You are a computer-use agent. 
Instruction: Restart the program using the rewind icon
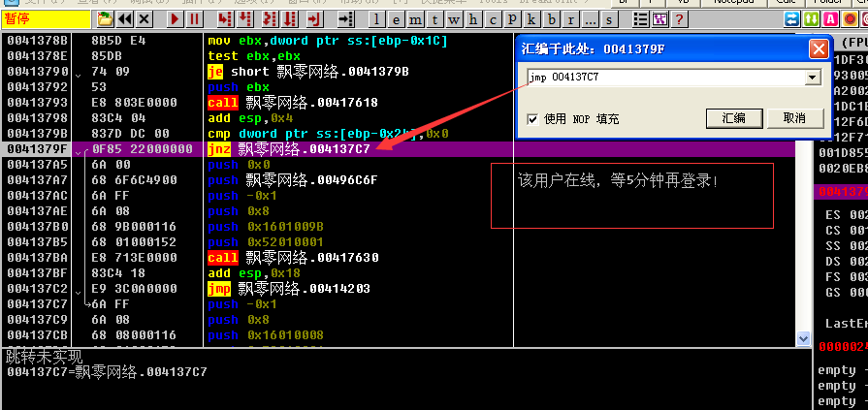pyautogui.click(x=125, y=19)
